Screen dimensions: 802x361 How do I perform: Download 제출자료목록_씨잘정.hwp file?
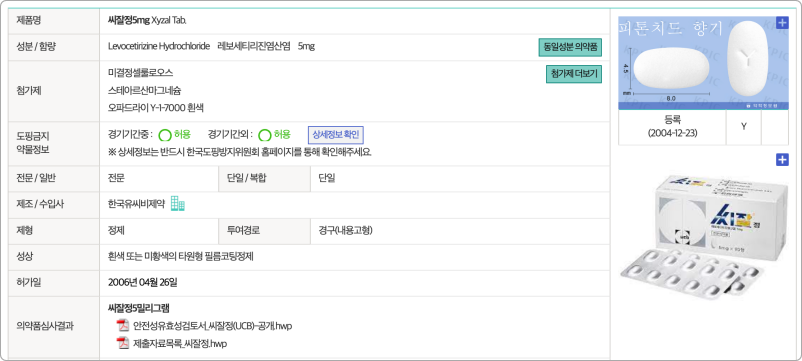(x=180, y=344)
